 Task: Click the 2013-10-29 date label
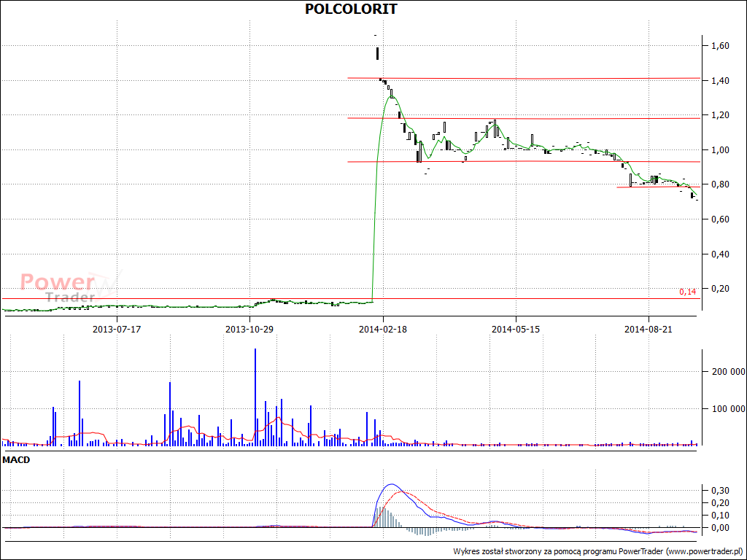click(249, 329)
